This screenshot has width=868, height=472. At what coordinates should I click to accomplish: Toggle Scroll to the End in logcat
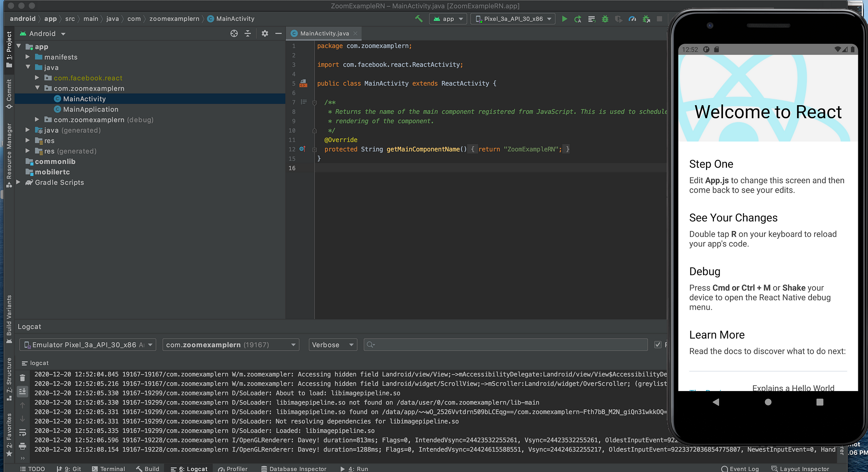22,391
